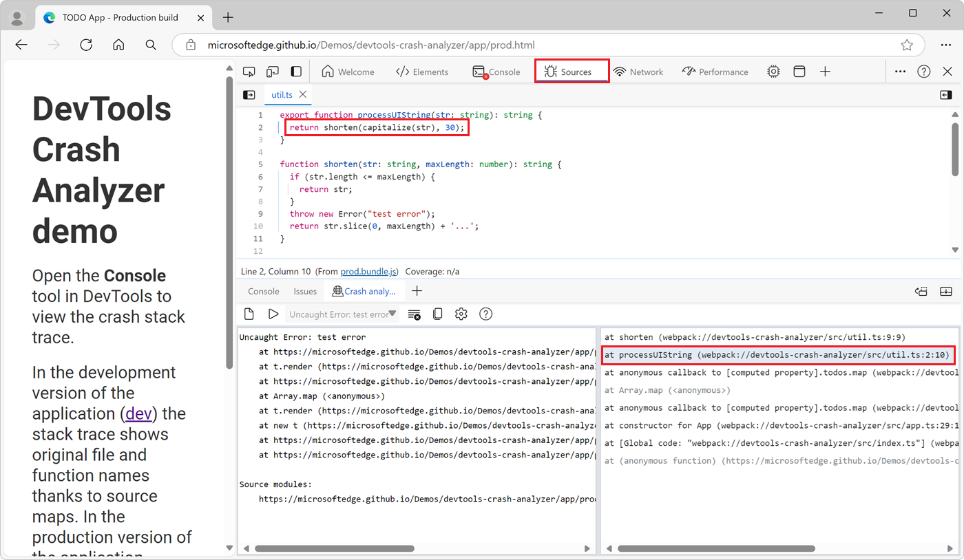Switch to the Issues tab
This screenshot has height=560, width=964.
click(x=305, y=291)
